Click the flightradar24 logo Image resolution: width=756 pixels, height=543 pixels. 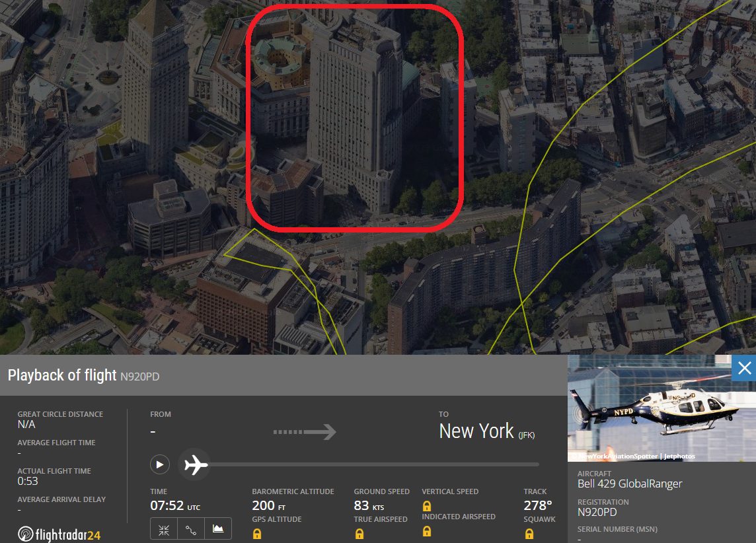(59, 534)
